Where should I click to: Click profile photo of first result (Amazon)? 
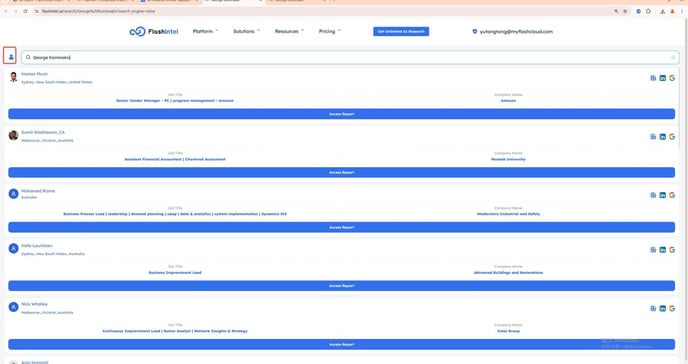[14, 77]
